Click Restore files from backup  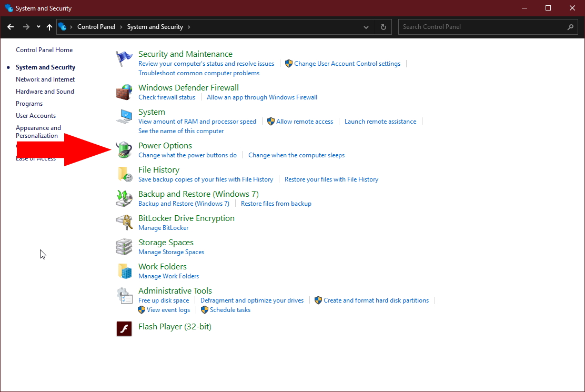pyautogui.click(x=276, y=204)
